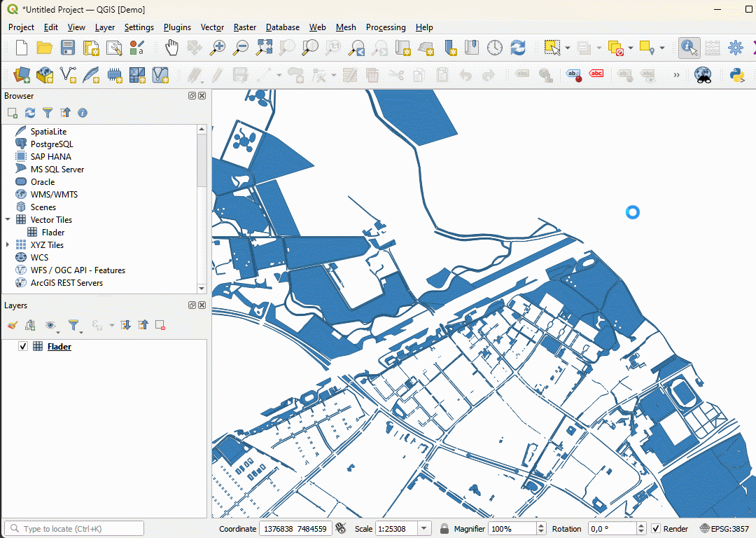Increase the Magnifier value with stepper

point(541,526)
